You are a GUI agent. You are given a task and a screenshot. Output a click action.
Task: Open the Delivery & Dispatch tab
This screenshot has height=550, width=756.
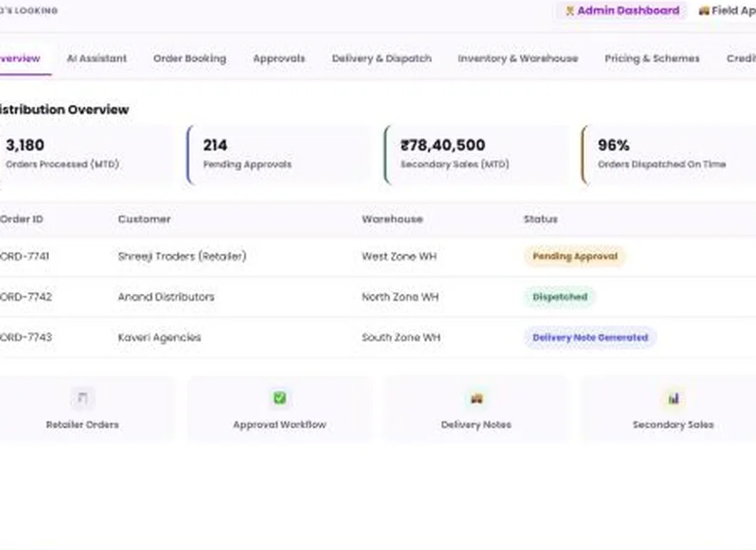coord(381,58)
